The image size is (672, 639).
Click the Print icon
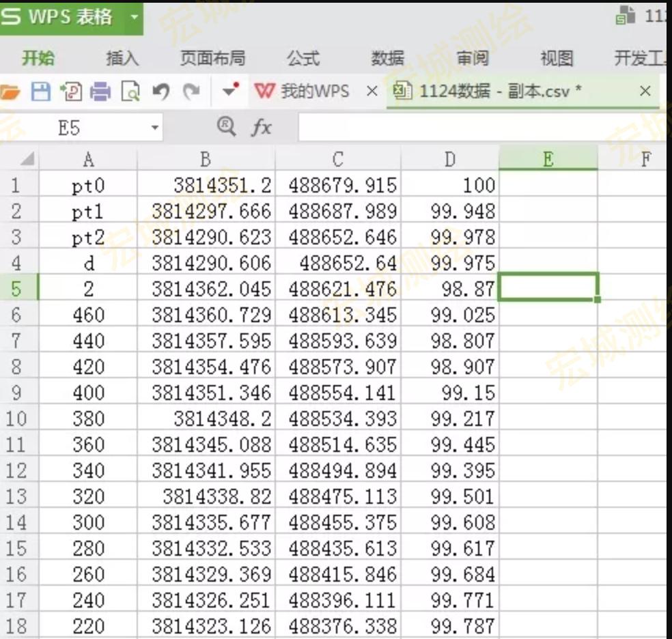click(100, 91)
